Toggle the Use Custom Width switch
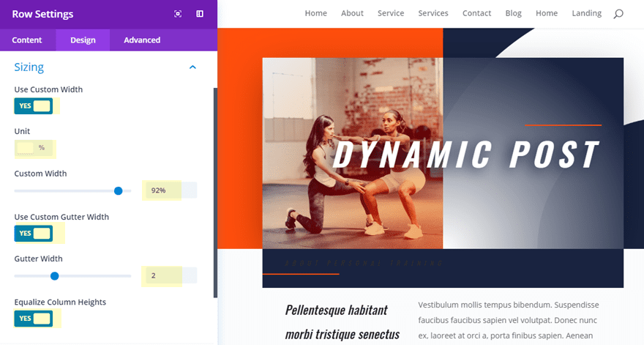 (x=33, y=105)
